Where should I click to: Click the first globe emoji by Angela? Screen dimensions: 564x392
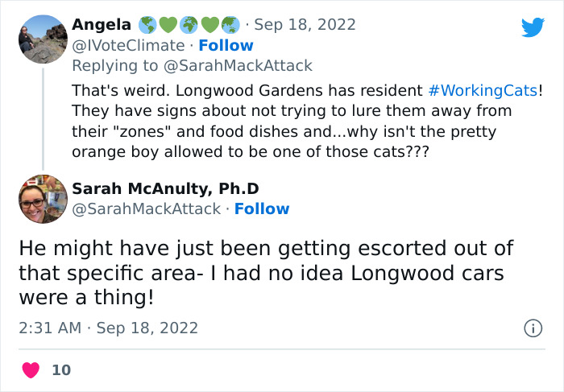pos(147,25)
